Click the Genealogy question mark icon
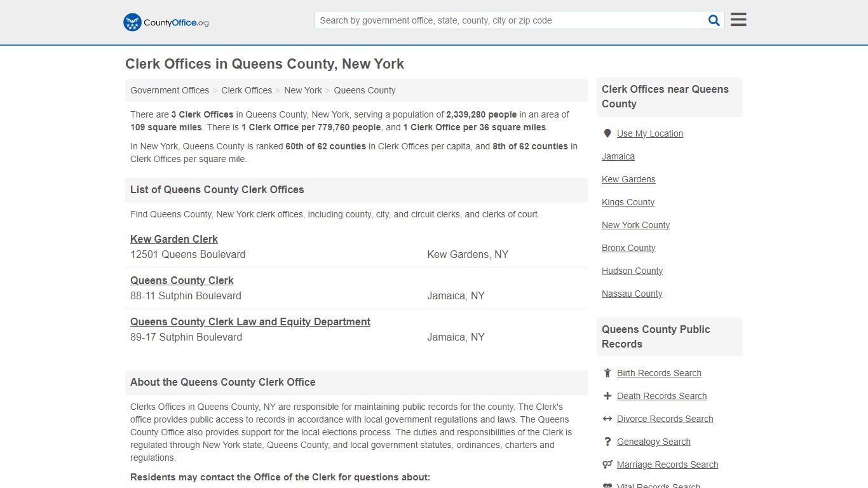This screenshot has width=868, height=488. (607, 442)
